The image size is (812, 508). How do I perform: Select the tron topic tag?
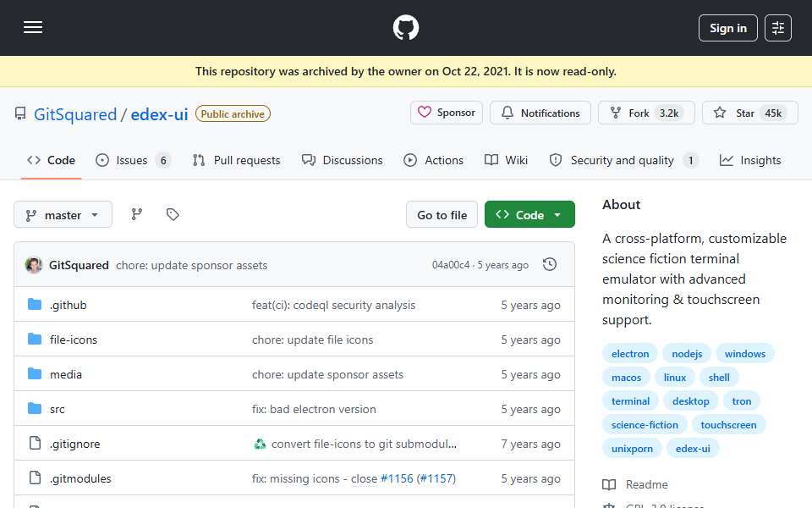tap(741, 401)
